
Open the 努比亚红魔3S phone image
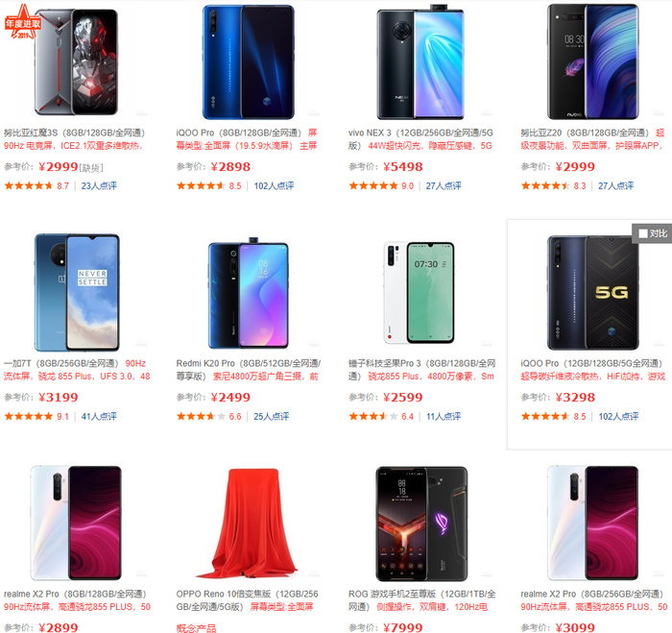pyautogui.click(x=76, y=61)
